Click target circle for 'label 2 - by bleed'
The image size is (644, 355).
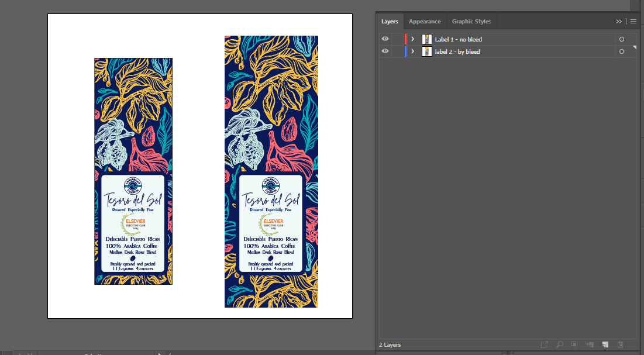[621, 51]
